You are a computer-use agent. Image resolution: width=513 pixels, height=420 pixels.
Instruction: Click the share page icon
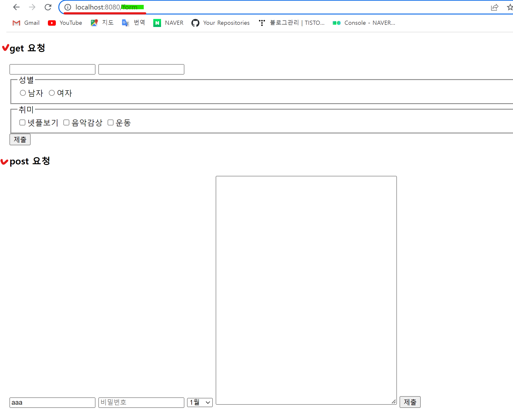point(495,7)
